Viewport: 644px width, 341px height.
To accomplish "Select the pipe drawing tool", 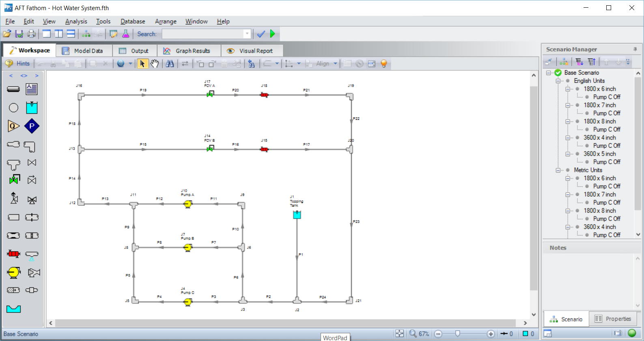I will click(13, 89).
